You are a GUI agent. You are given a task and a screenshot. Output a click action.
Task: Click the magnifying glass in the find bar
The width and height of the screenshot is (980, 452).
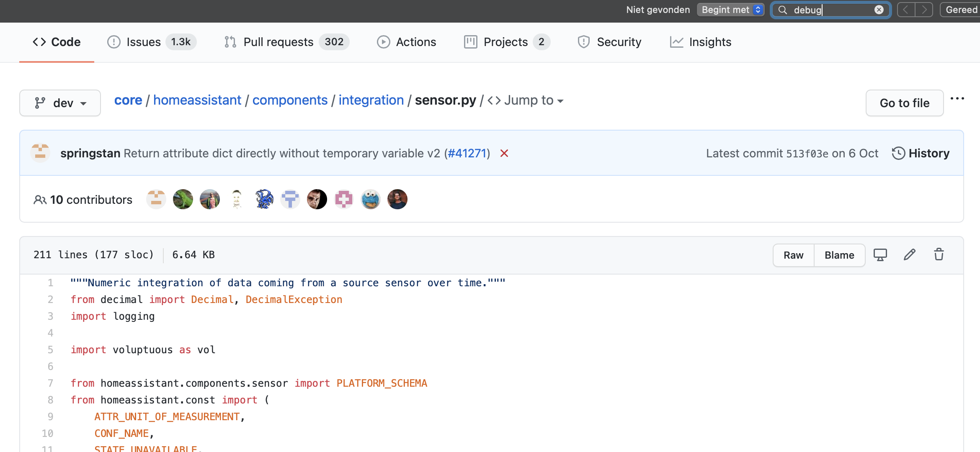pyautogui.click(x=782, y=10)
